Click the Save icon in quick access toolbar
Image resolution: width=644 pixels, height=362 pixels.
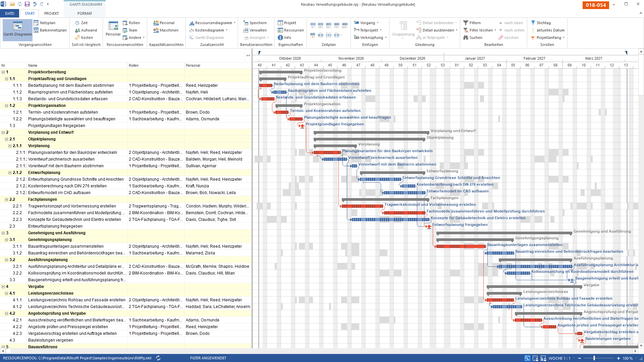point(27,4)
